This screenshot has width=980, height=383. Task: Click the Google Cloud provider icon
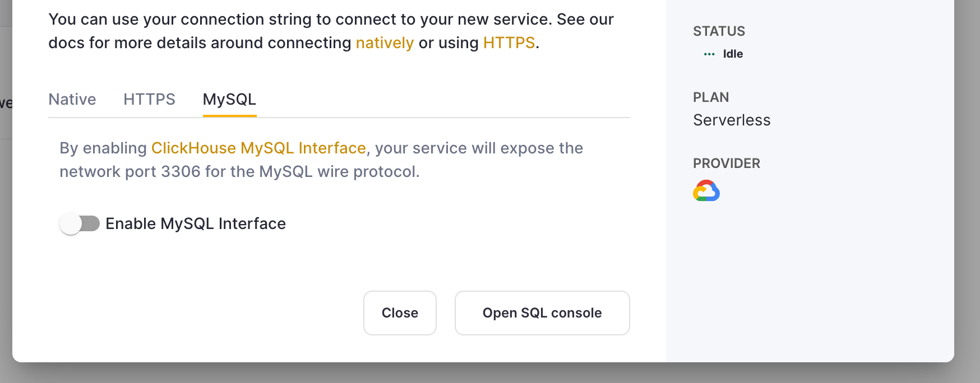707,190
